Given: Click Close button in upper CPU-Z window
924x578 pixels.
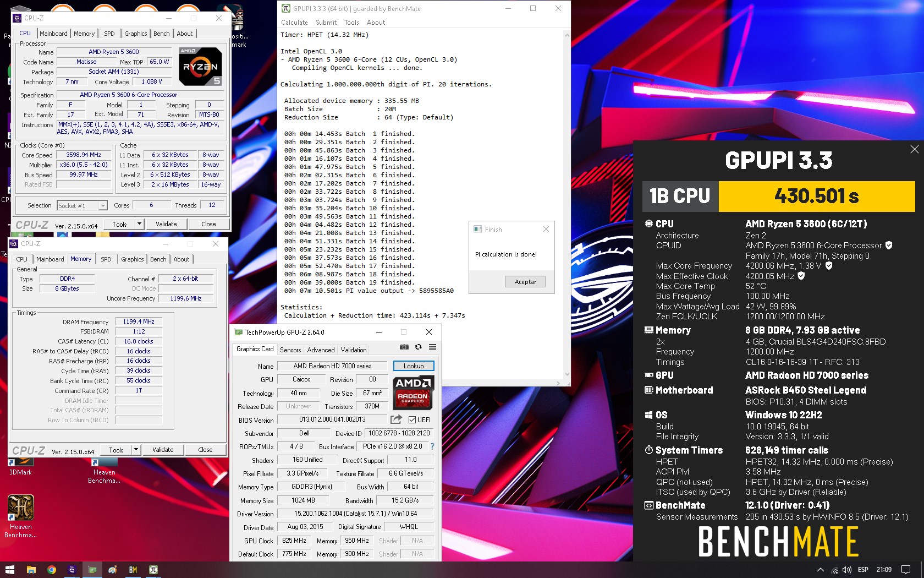Looking at the screenshot, I should [208, 224].
